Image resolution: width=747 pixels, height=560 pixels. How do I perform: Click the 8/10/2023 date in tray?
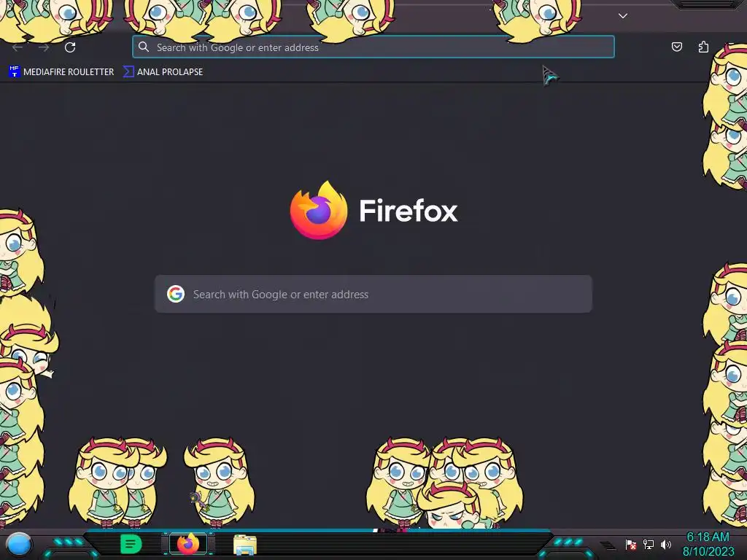point(708,552)
